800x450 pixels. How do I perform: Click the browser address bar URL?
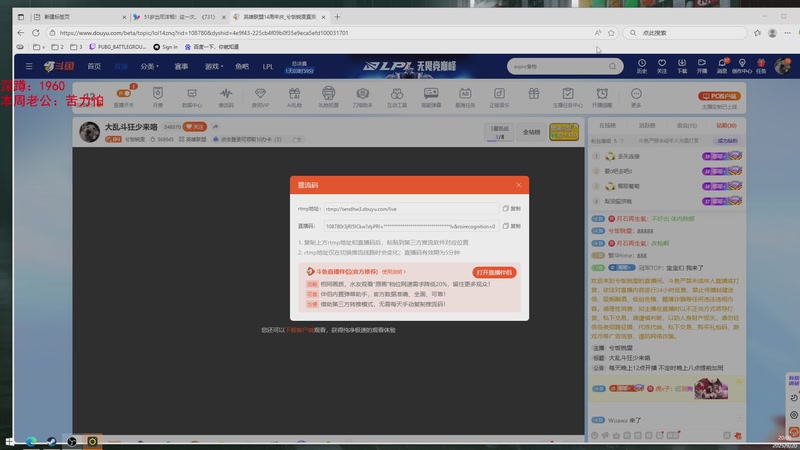pos(204,33)
